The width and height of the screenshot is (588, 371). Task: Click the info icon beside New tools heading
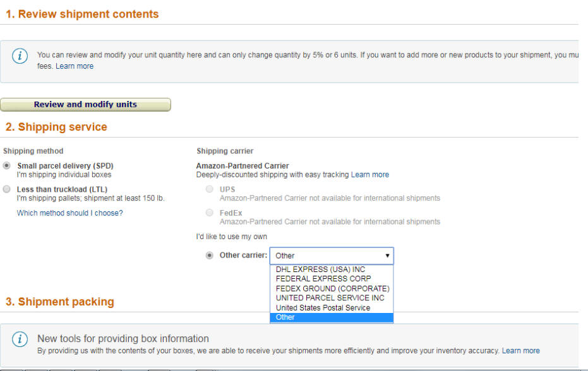click(20, 339)
